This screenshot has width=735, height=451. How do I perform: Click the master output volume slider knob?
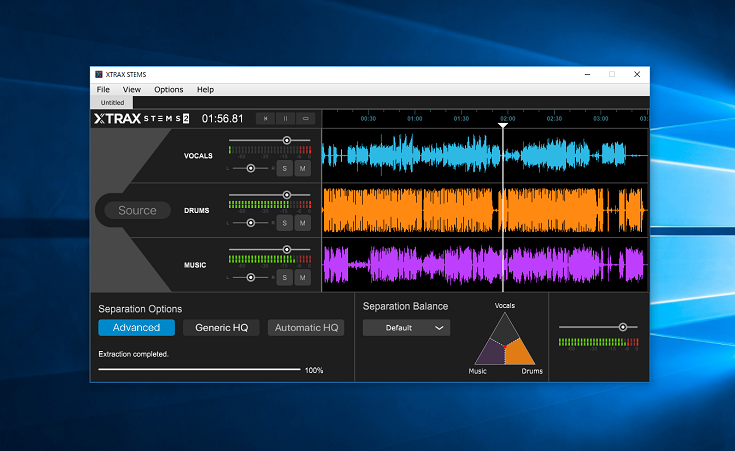[623, 327]
